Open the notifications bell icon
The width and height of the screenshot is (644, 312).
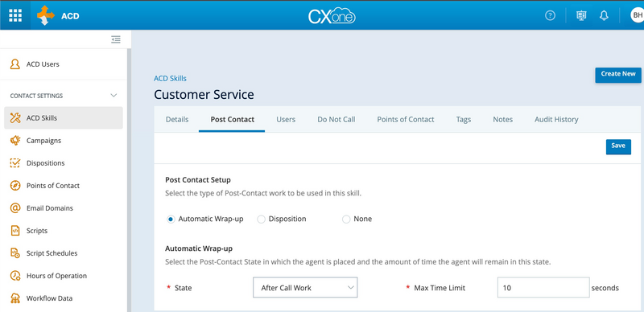point(604,15)
